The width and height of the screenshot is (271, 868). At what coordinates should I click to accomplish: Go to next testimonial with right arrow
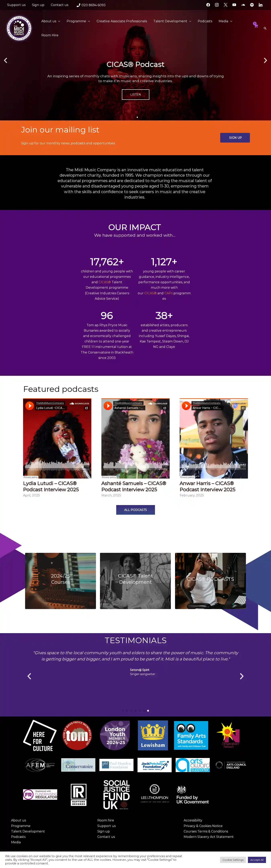tap(241, 676)
